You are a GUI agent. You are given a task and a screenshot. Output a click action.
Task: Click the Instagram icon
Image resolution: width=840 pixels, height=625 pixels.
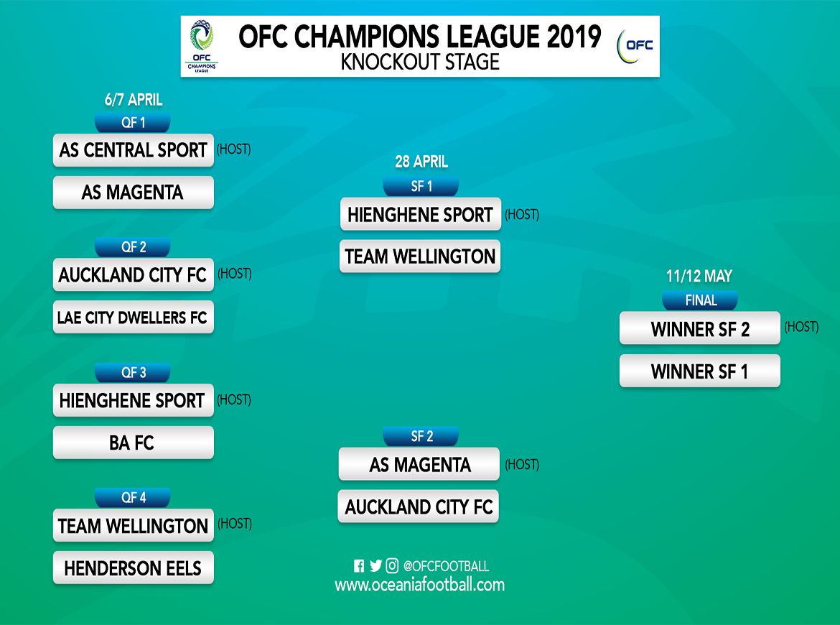point(392,566)
